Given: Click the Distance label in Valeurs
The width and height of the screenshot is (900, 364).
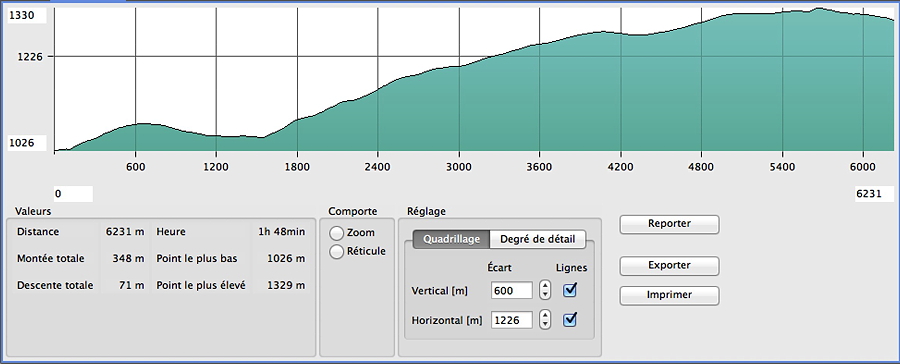Looking at the screenshot, I should coord(38,232).
